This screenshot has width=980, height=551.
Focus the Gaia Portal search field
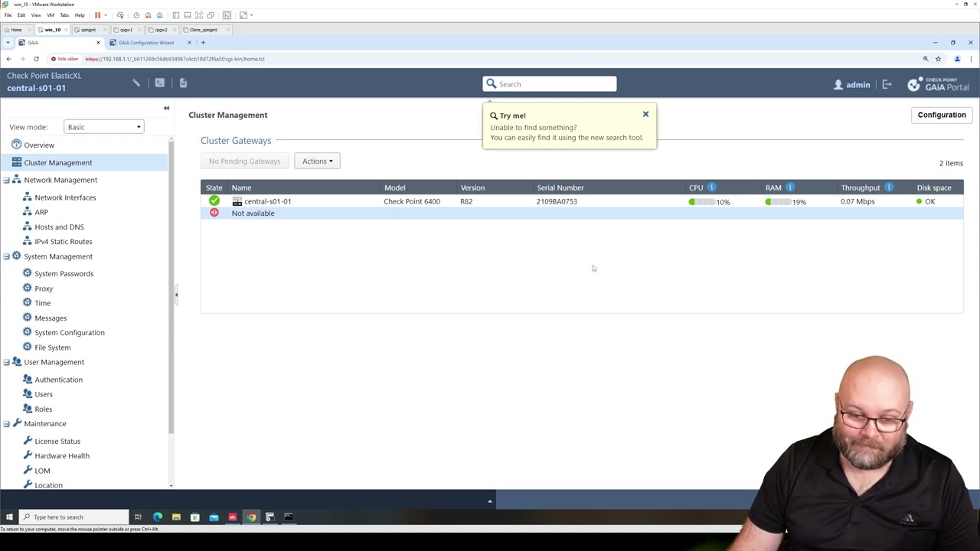[549, 84]
